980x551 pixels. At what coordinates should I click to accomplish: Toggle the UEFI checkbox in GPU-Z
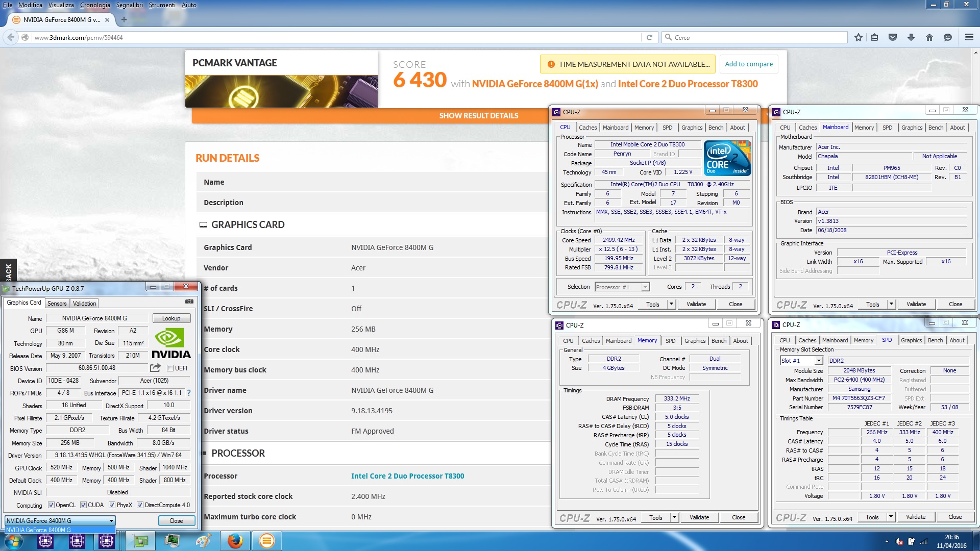point(170,368)
